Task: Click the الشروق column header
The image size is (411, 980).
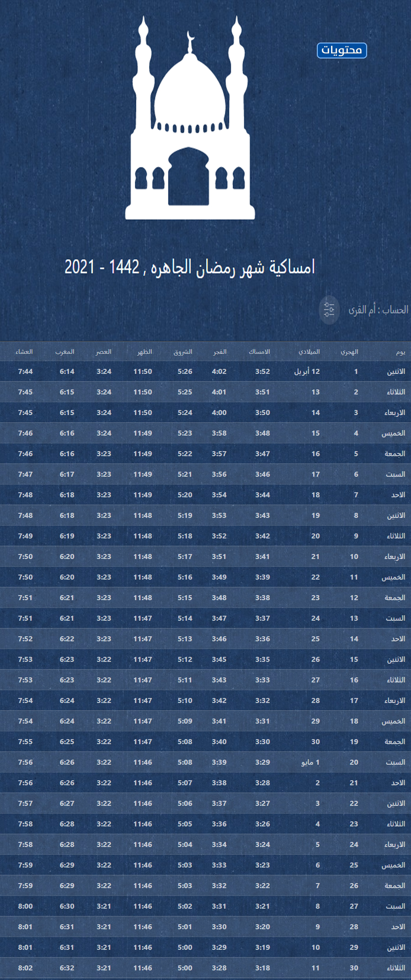Action: 183,352
